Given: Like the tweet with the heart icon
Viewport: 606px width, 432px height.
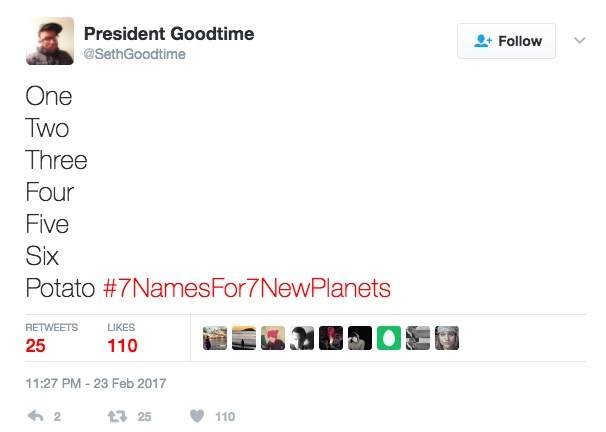Looking at the screenshot, I should tap(198, 416).
